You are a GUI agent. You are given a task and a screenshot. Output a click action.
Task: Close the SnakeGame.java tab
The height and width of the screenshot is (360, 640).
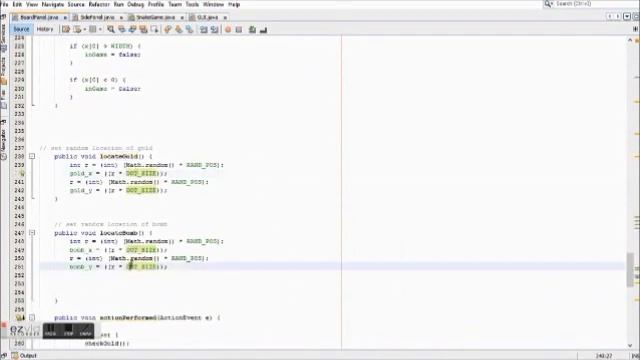click(182, 18)
